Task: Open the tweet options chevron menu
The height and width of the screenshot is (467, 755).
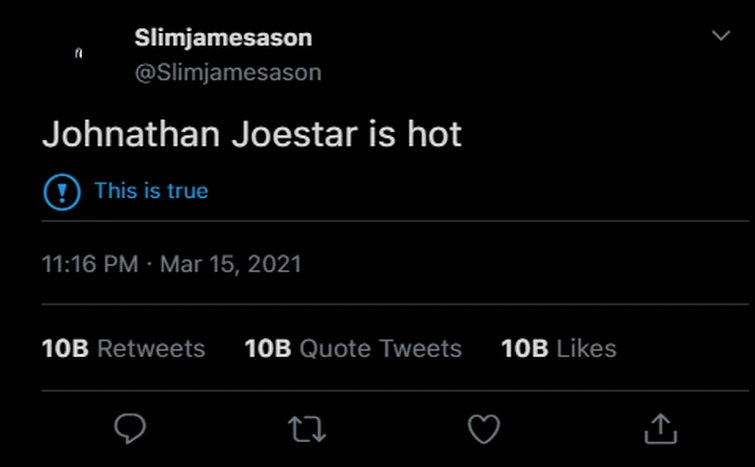Action: (720, 37)
